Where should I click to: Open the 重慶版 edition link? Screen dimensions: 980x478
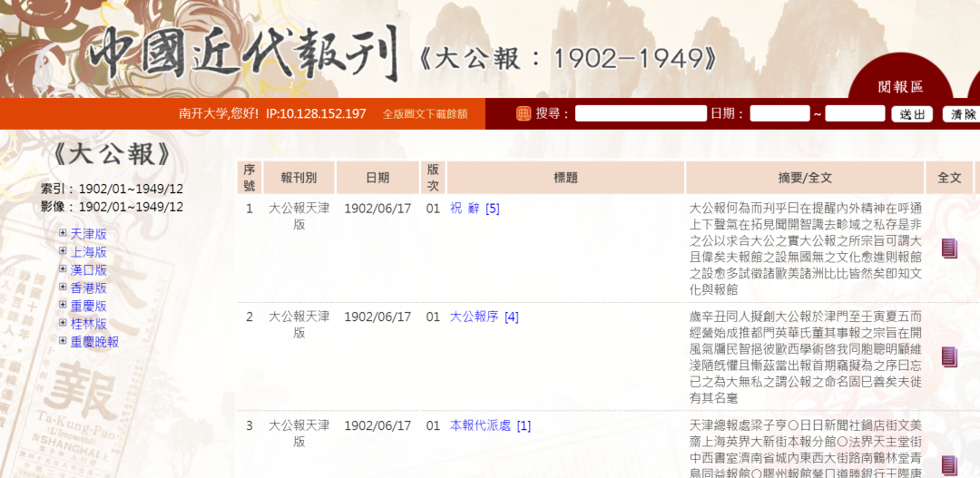tap(88, 307)
